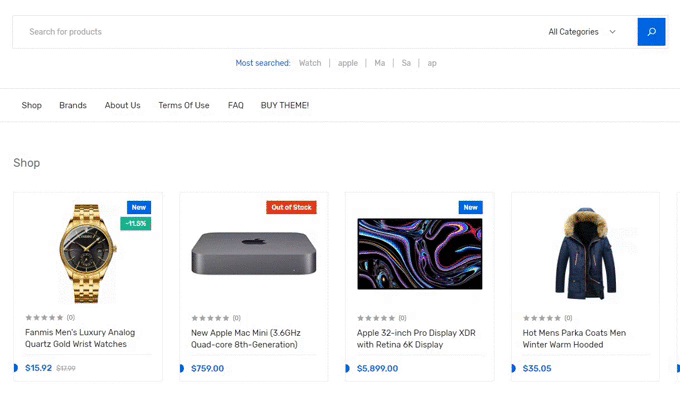Open the All Categories dropdown
The image size is (680, 396).
(x=582, y=32)
